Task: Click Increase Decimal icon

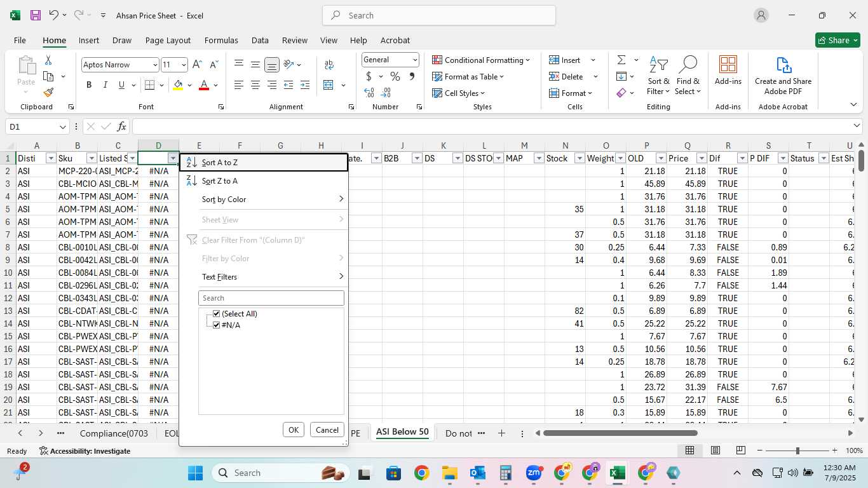Action: point(369,93)
